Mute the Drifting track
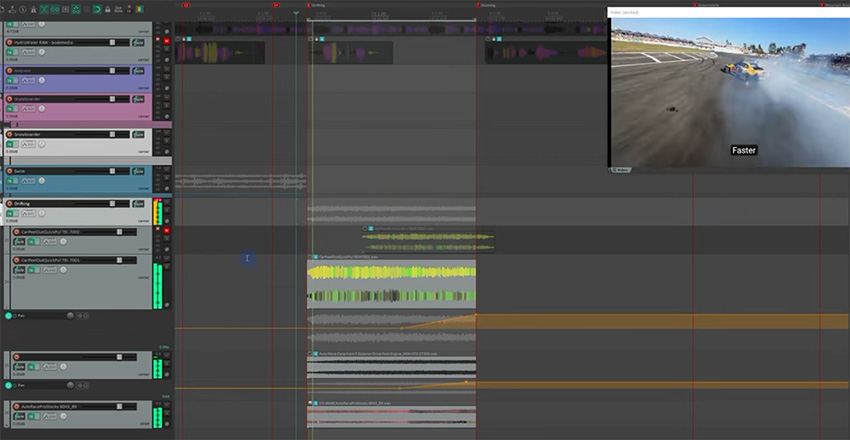850x440 pixels. pyautogui.click(x=166, y=202)
